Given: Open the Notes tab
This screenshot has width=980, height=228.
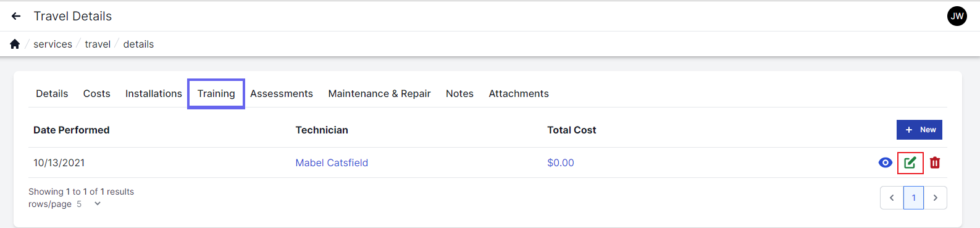Looking at the screenshot, I should click(459, 93).
